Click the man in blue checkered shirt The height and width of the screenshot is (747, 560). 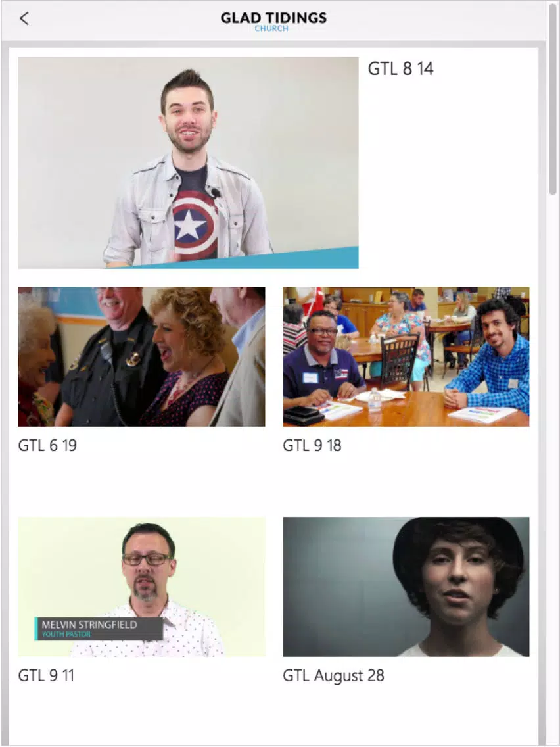point(490,362)
